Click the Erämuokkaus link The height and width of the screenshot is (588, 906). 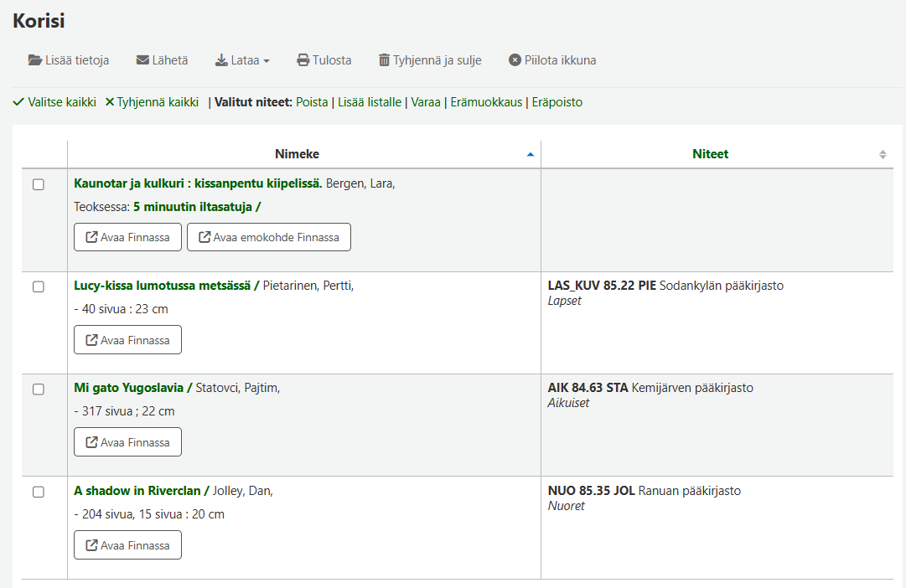[486, 102]
